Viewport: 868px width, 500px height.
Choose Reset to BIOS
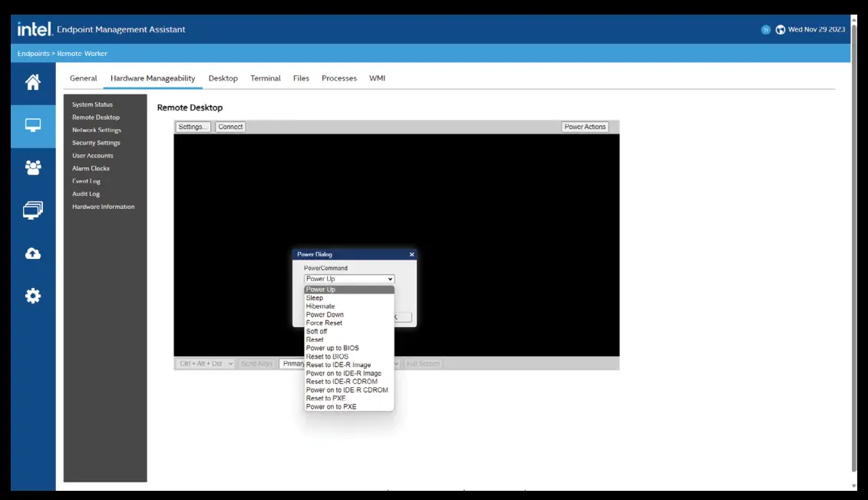(x=348, y=356)
